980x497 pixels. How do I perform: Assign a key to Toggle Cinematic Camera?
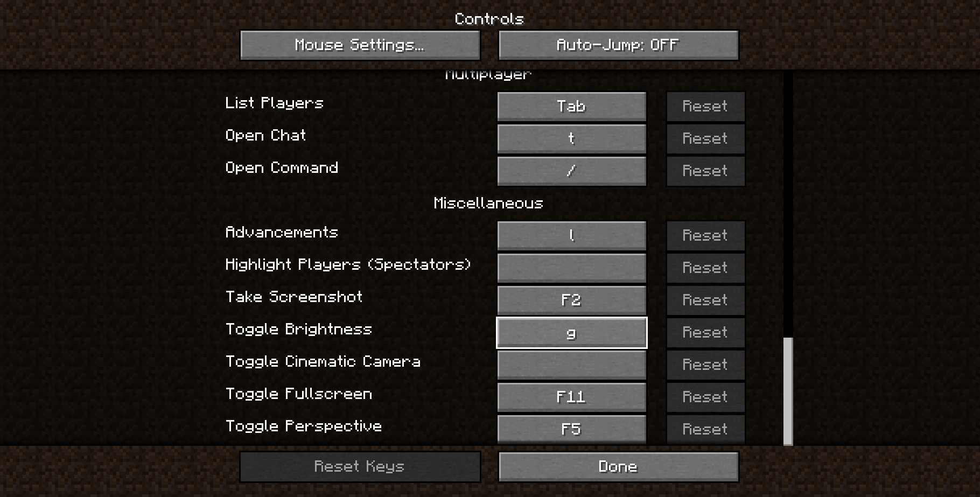(x=571, y=365)
